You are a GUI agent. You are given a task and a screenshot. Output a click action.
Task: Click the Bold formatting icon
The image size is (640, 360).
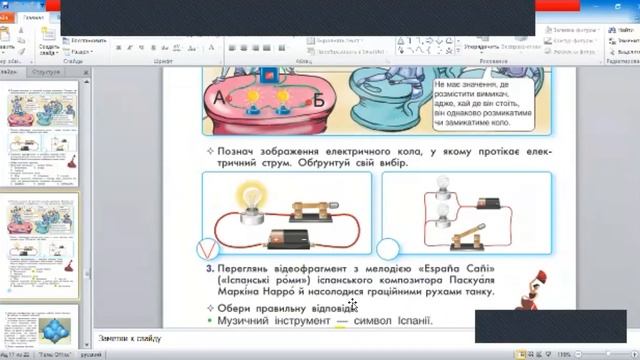[x=118, y=48]
